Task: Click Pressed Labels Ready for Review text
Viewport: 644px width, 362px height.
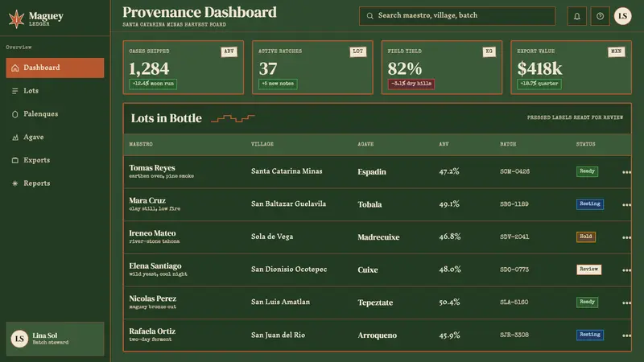Action: click(575, 117)
